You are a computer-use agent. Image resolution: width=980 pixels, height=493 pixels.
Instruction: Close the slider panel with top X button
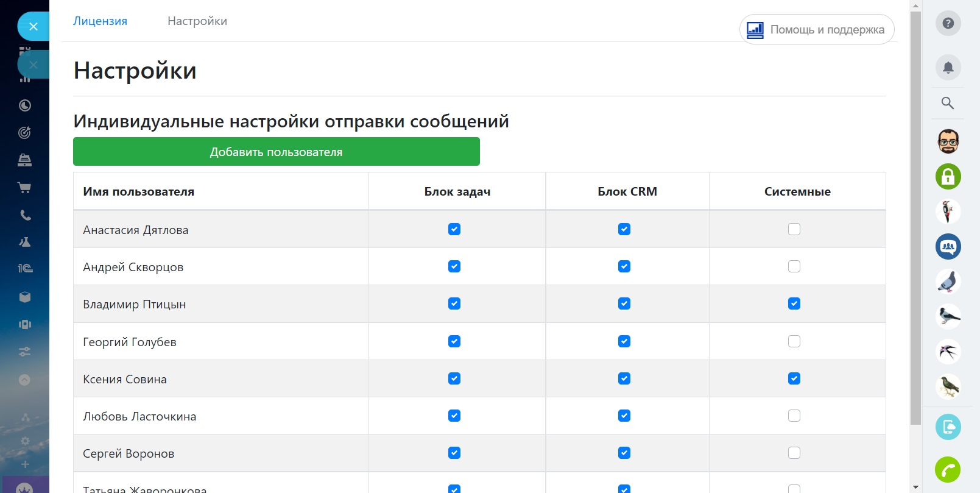click(33, 26)
